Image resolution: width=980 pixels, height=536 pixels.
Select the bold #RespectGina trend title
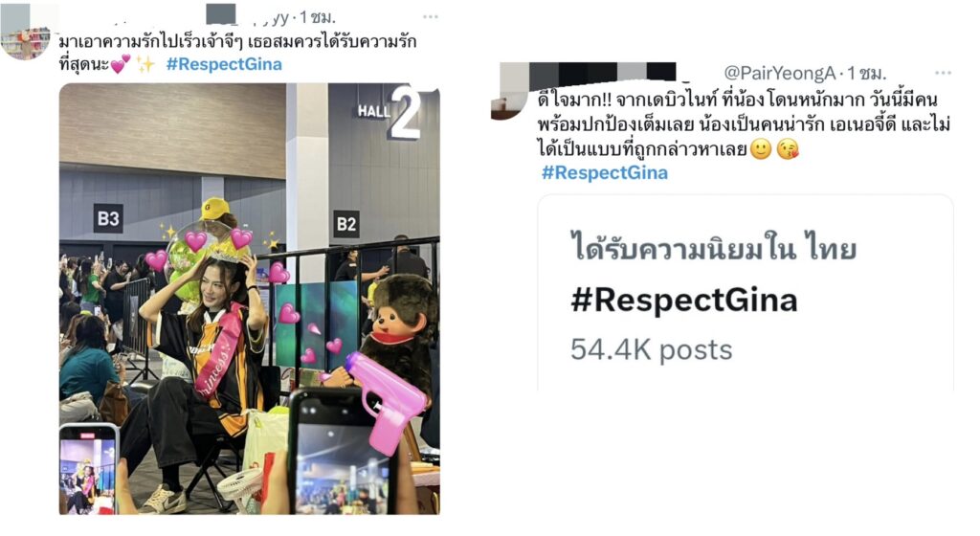684,301
